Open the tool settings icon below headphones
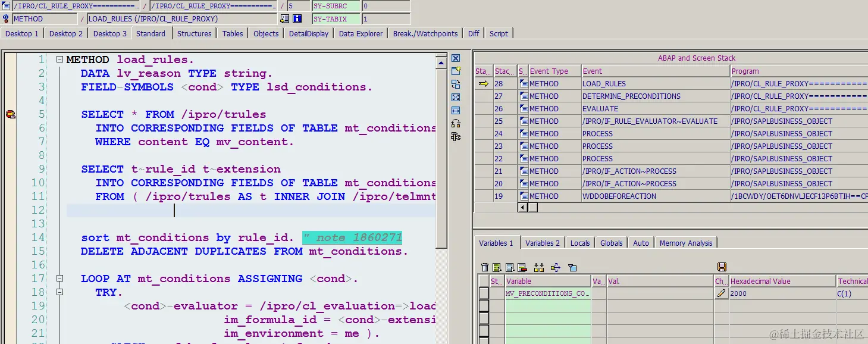 (x=456, y=136)
